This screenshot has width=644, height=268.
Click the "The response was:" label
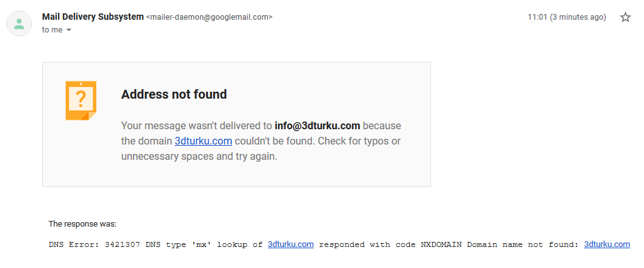(82, 224)
